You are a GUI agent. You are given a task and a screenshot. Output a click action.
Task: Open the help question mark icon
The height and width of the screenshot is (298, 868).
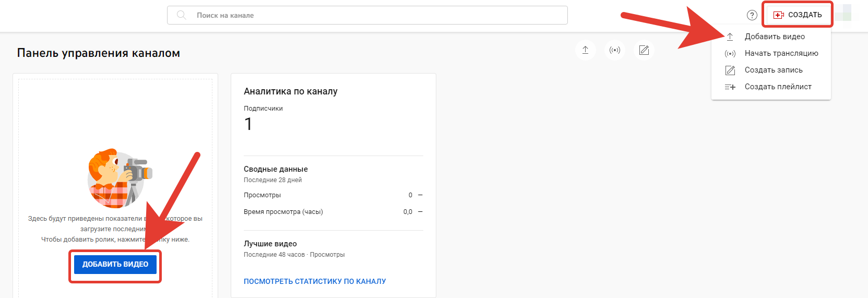752,15
